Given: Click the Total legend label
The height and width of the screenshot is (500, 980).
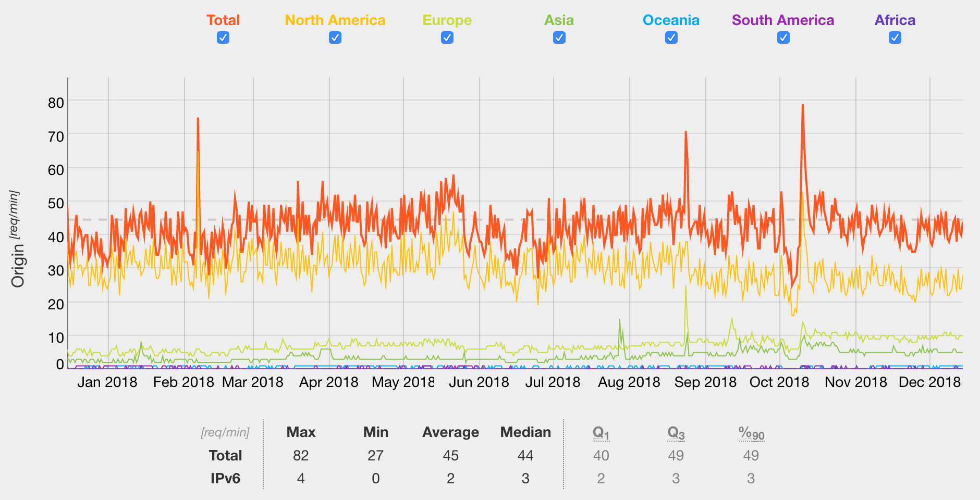Looking at the screenshot, I should pos(223,20).
